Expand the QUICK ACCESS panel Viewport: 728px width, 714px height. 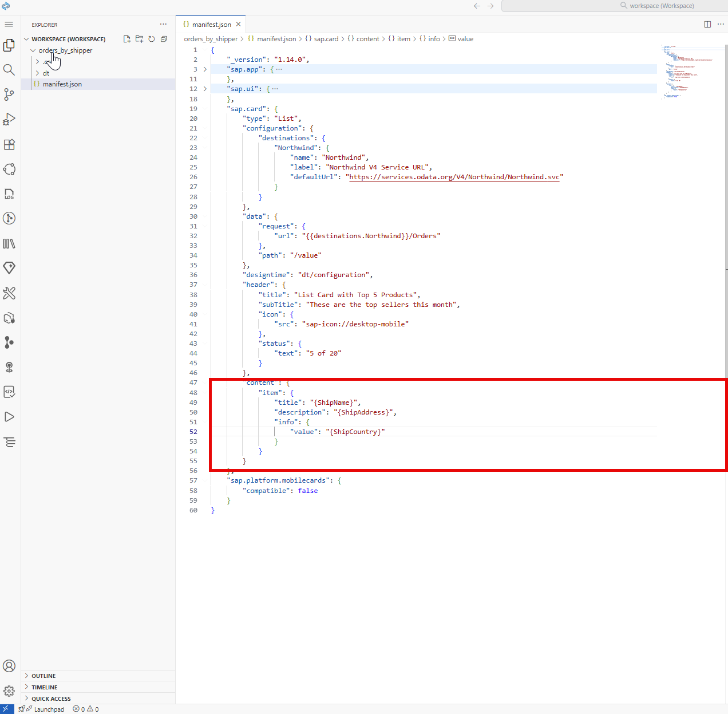pos(26,699)
